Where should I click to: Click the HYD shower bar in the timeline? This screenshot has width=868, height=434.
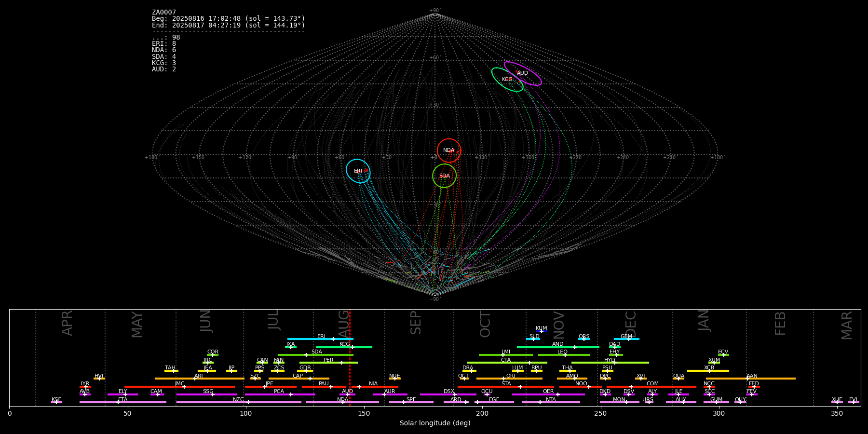[610, 363]
